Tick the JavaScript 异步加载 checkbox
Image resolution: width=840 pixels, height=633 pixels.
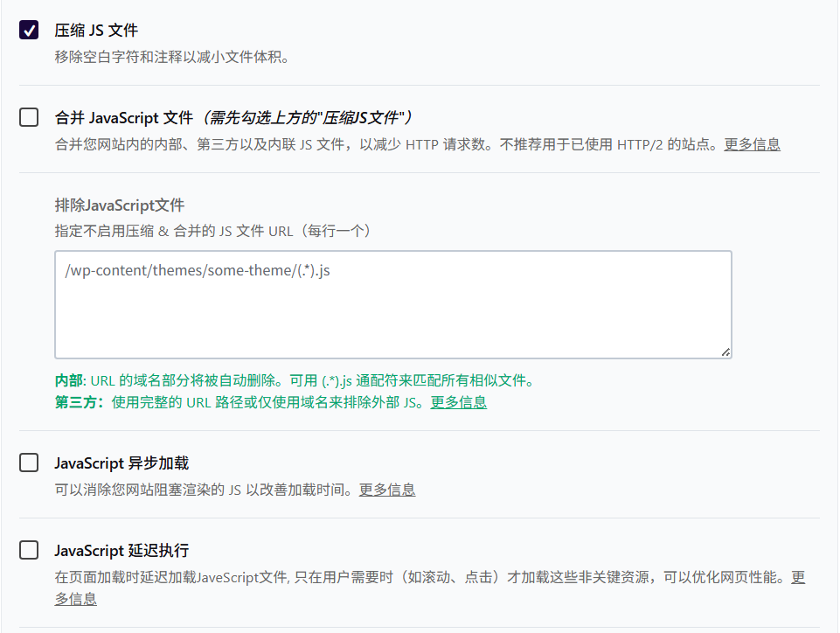tap(29, 463)
